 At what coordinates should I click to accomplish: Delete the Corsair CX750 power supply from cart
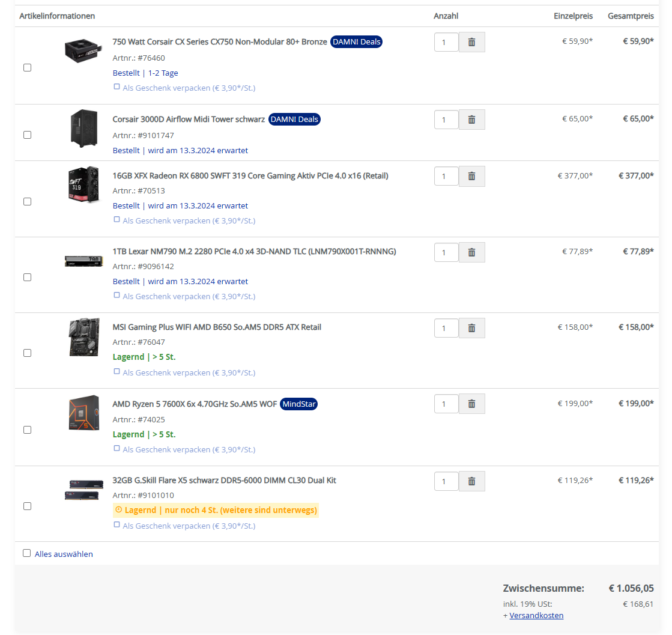pyautogui.click(x=471, y=42)
